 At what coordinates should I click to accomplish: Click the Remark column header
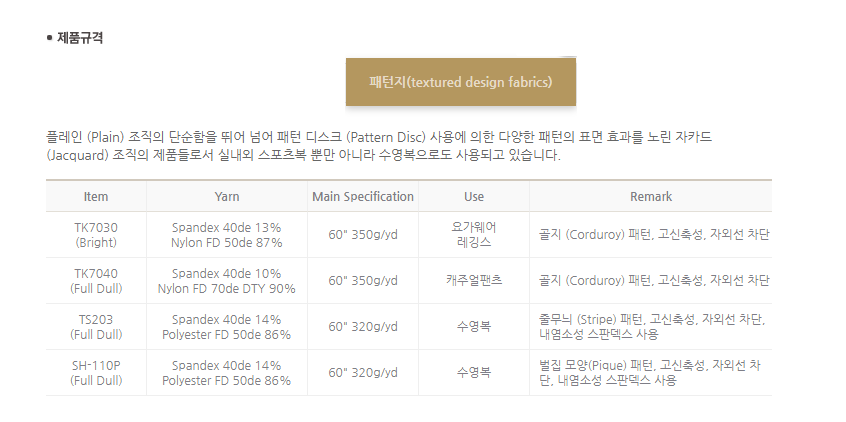tap(651, 196)
